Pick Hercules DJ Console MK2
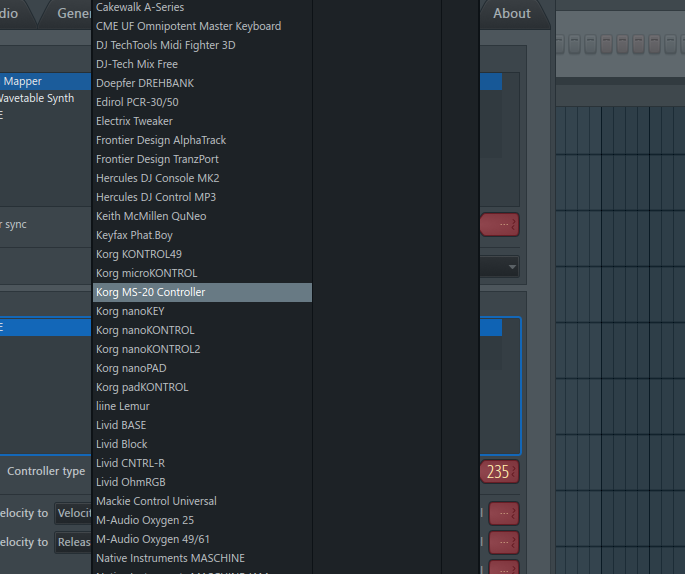 click(202, 178)
